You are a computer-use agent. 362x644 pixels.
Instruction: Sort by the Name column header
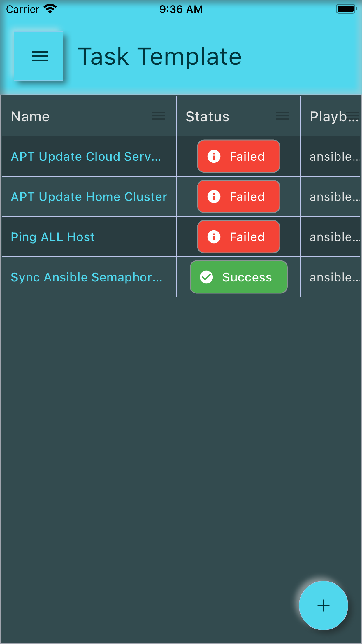[x=30, y=116]
